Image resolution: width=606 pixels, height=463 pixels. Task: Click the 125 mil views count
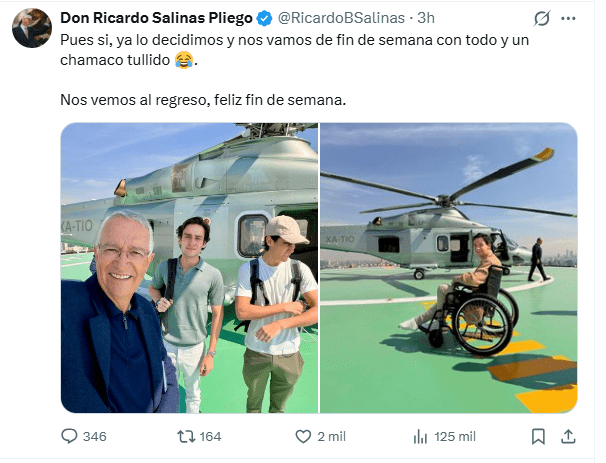(455, 437)
